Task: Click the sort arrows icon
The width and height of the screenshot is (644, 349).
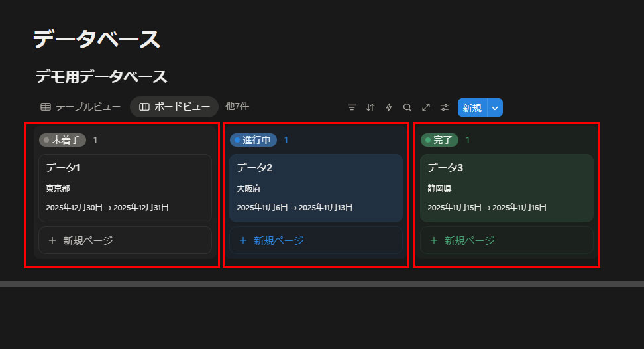Action: (x=370, y=107)
